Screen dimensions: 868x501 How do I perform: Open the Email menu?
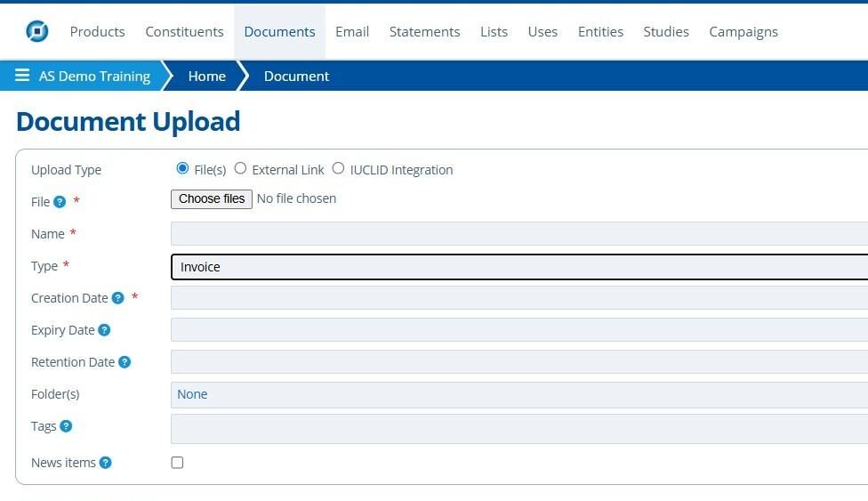352,31
